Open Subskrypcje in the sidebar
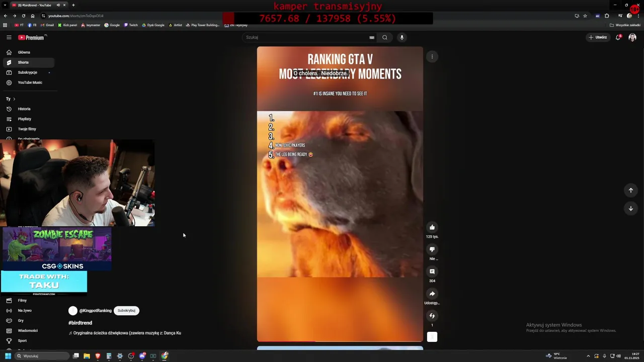 click(x=28, y=72)
